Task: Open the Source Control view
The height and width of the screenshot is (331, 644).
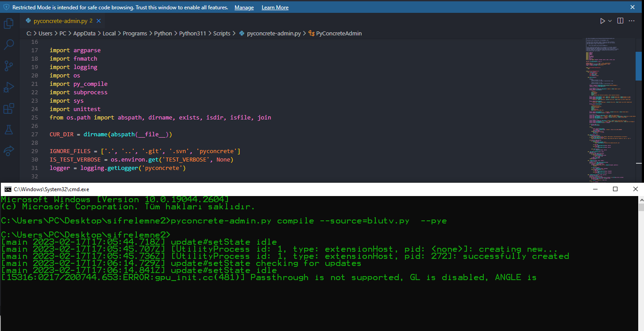Action: (x=8, y=65)
